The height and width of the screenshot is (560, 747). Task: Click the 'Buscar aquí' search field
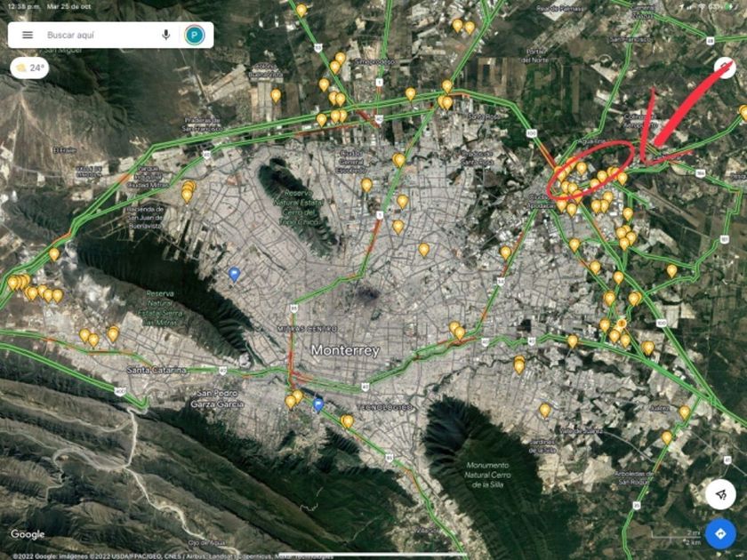100,35
